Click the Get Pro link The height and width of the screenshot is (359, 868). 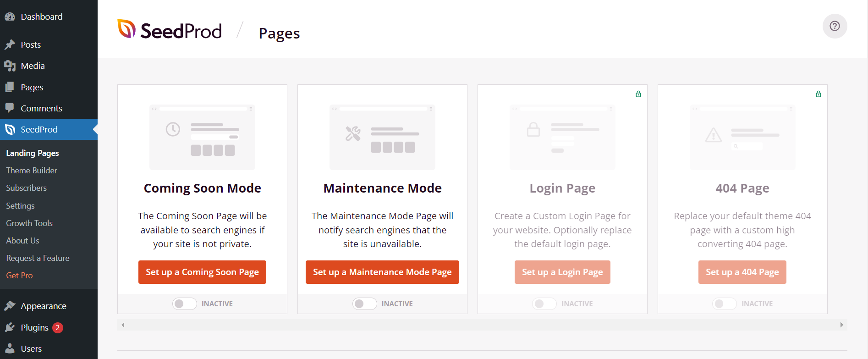19,276
